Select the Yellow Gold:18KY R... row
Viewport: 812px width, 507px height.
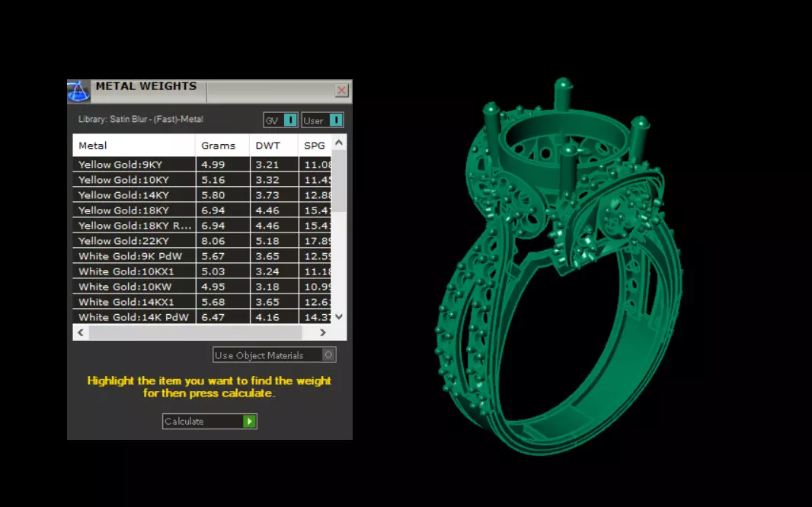click(x=202, y=226)
